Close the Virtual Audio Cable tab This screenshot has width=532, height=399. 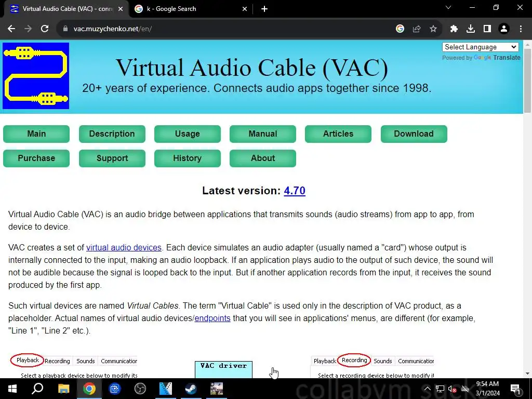point(121,9)
